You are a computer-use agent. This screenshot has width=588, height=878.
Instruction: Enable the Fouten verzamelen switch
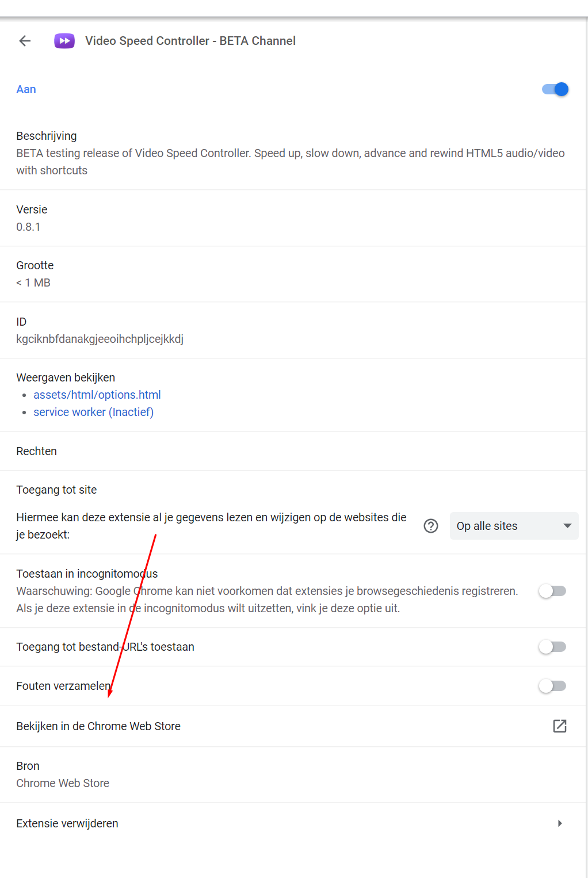click(552, 686)
